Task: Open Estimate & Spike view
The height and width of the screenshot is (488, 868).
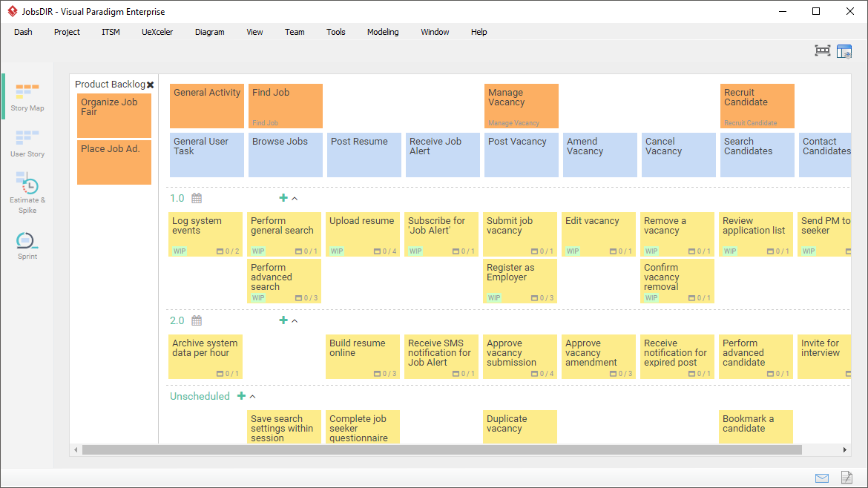Action: click(x=27, y=191)
